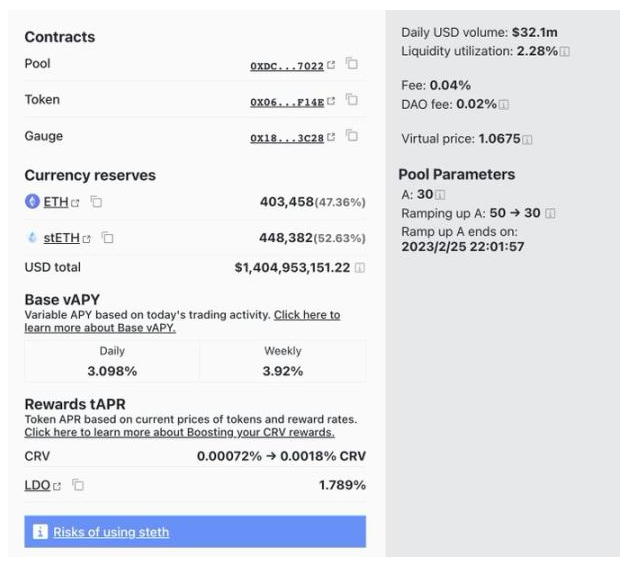Click the Rewards tAPR heading
The height and width of the screenshot is (562, 631).
[x=75, y=404]
